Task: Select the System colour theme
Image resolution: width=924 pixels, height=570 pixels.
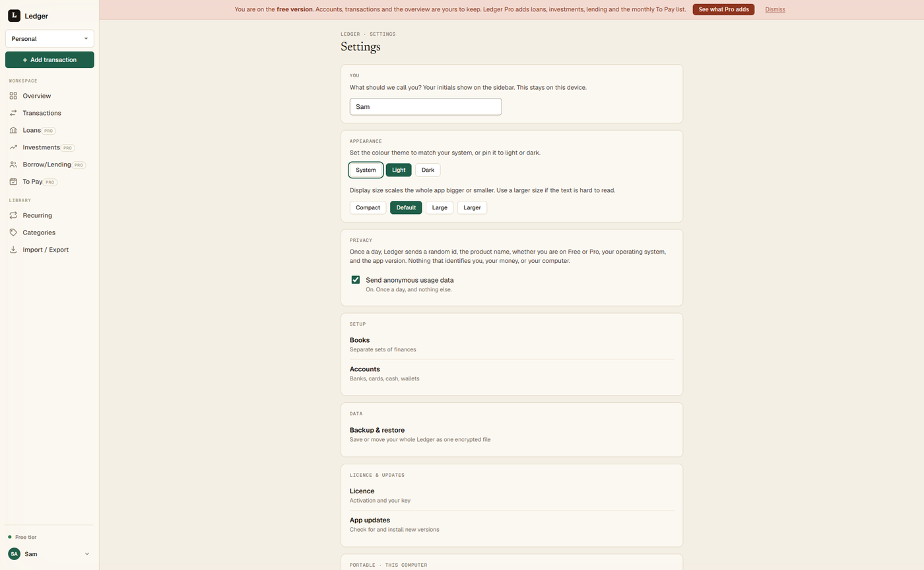Action: point(366,170)
